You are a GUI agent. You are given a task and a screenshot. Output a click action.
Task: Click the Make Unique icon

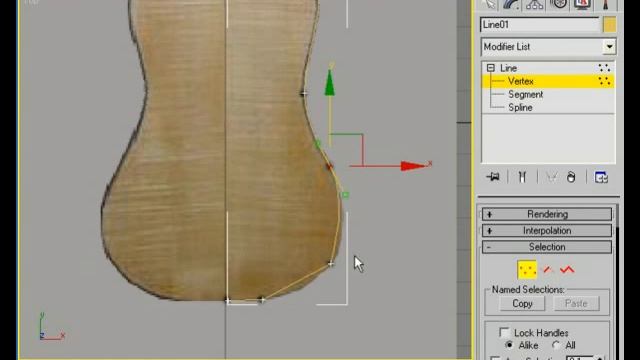(551, 177)
